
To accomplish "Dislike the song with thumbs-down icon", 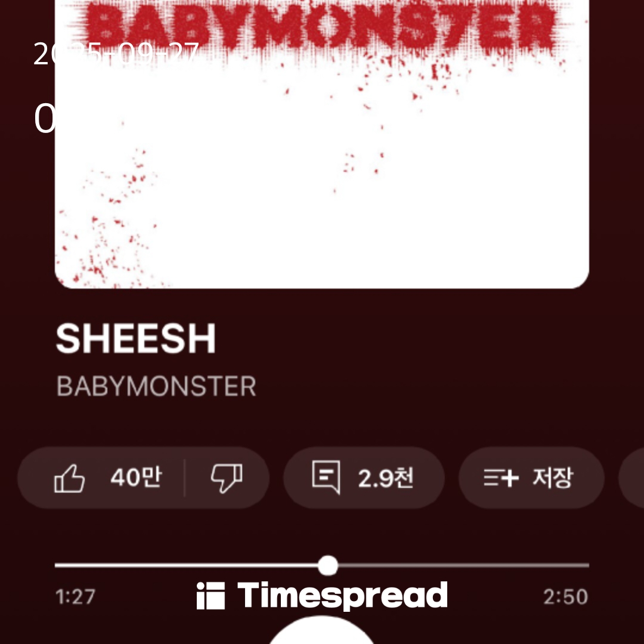I will [227, 478].
